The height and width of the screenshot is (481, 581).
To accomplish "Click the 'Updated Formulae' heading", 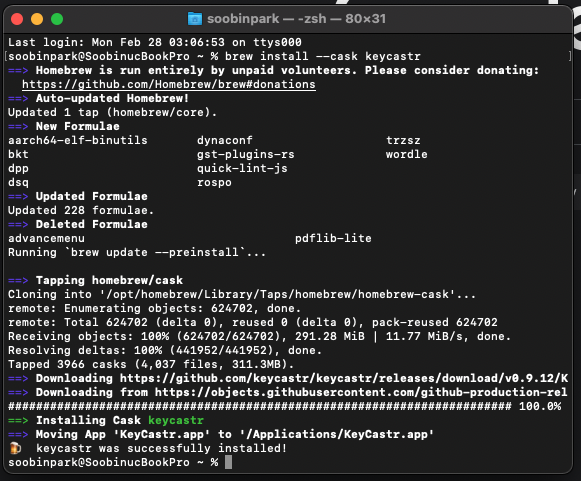I will [x=92, y=197].
